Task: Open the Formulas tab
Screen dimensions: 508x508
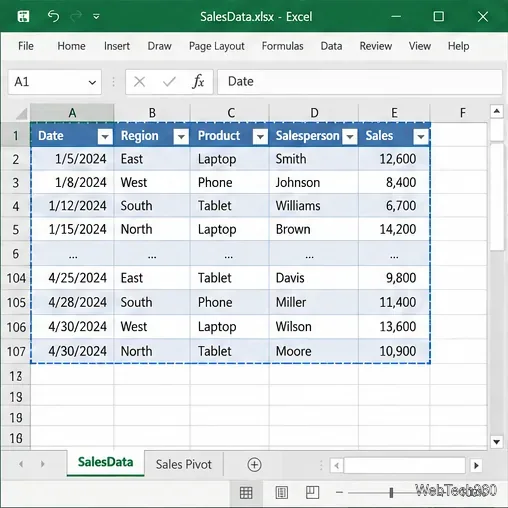Action: coord(282,46)
